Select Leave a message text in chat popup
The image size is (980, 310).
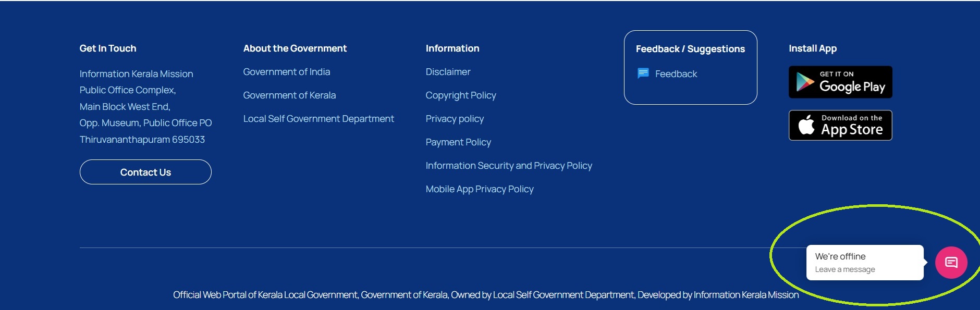point(845,269)
